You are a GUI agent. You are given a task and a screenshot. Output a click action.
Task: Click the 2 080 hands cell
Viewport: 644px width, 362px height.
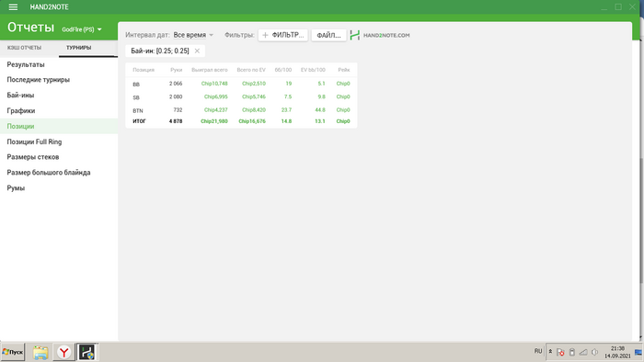tap(176, 97)
